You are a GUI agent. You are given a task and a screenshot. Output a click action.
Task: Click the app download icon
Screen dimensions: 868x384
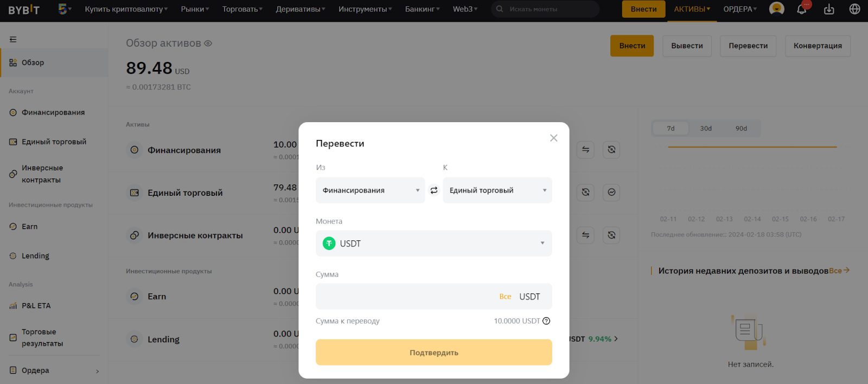click(829, 9)
